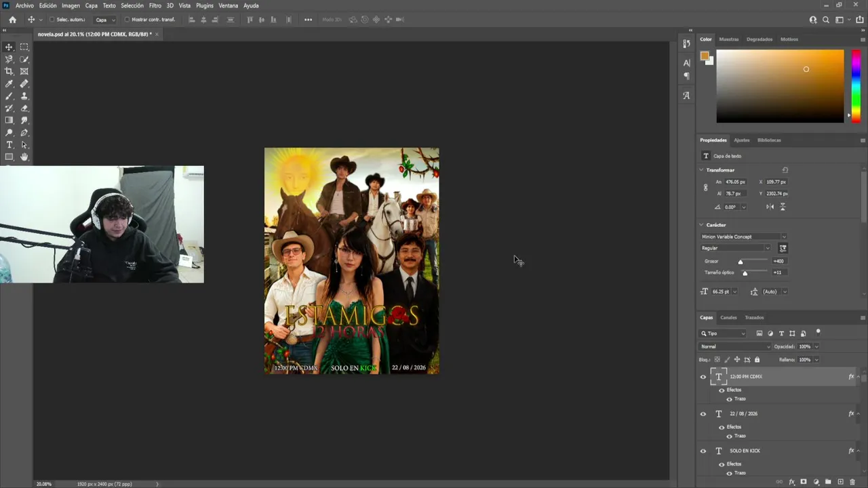
Task: Switch to the Trazados tab
Action: tap(754, 318)
